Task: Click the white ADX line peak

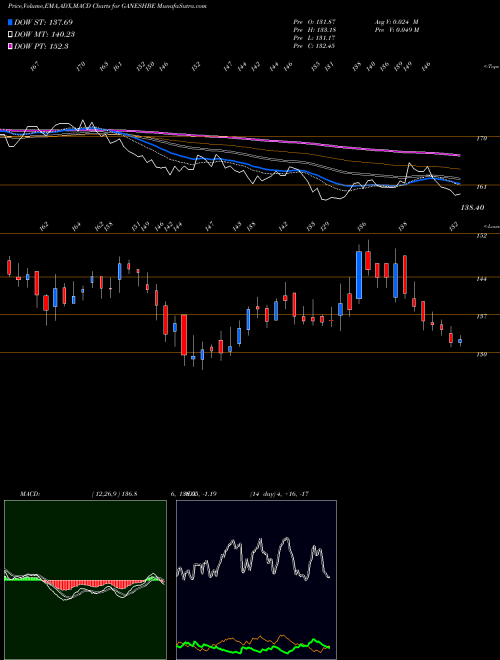Action: point(287,539)
